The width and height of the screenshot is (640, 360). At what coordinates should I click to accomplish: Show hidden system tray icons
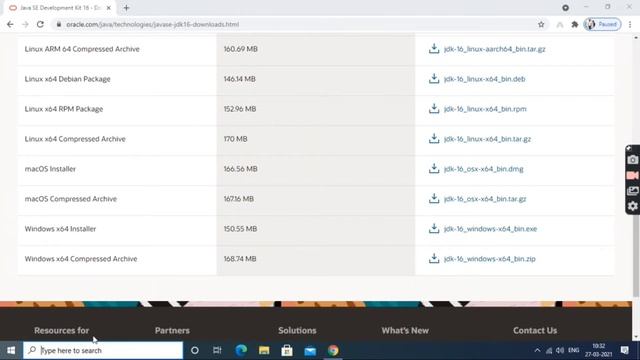537,350
